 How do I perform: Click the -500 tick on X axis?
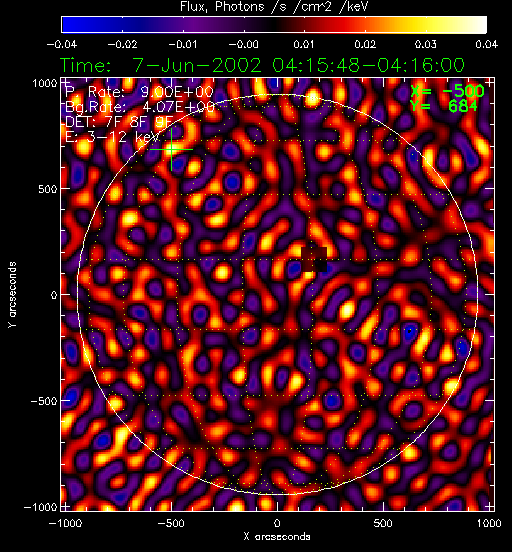point(171,523)
